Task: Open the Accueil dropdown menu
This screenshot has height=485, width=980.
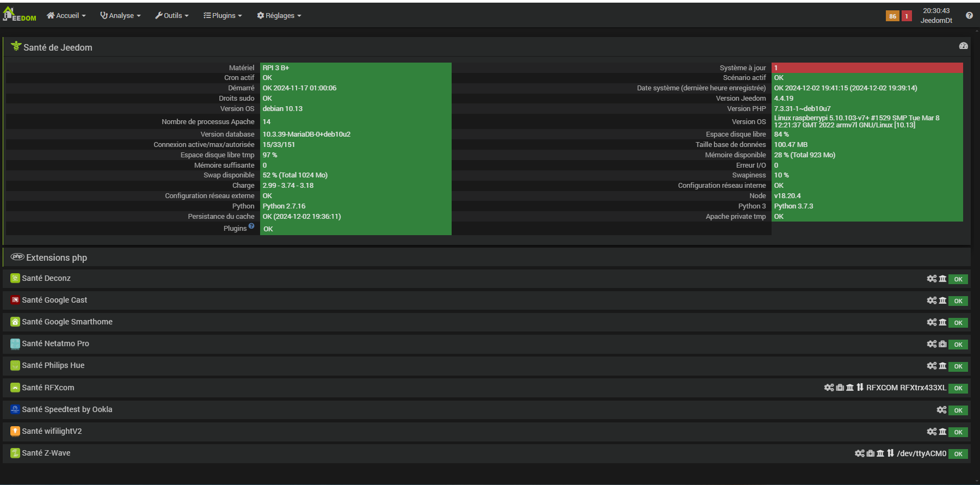Action: coord(66,15)
